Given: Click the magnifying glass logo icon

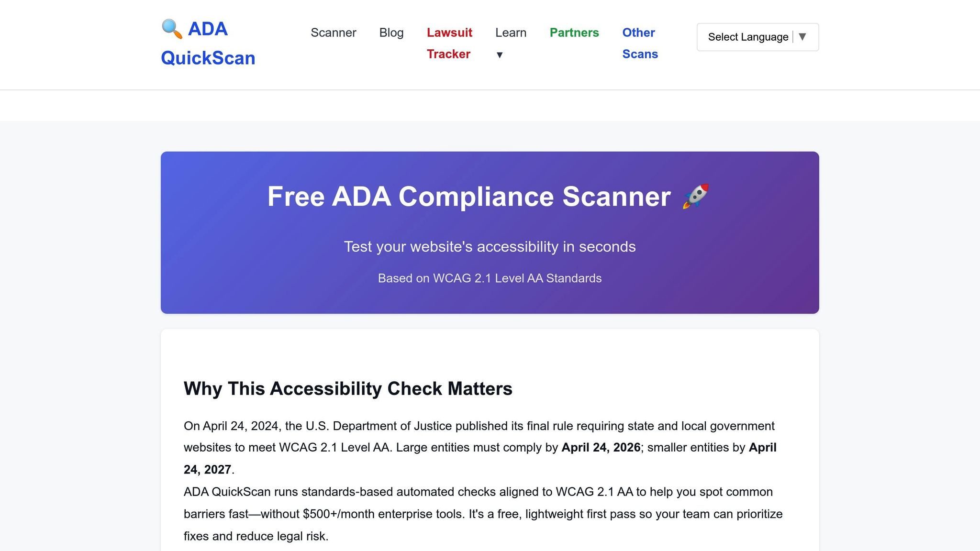Looking at the screenshot, I should [170, 29].
